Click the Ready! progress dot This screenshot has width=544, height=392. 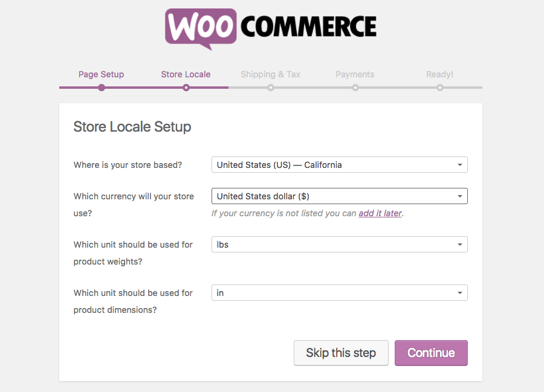[x=440, y=88]
